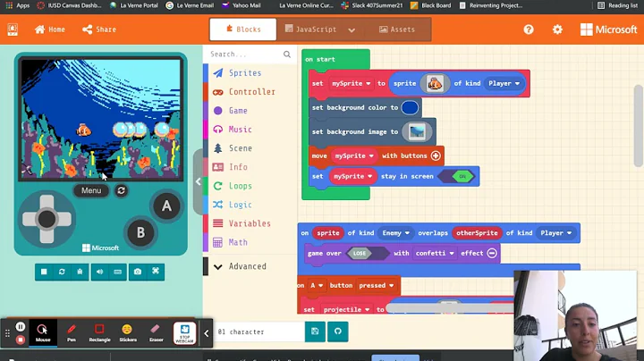Open the Share dialog
Screen dimensions: 644x361
[x=99, y=29]
